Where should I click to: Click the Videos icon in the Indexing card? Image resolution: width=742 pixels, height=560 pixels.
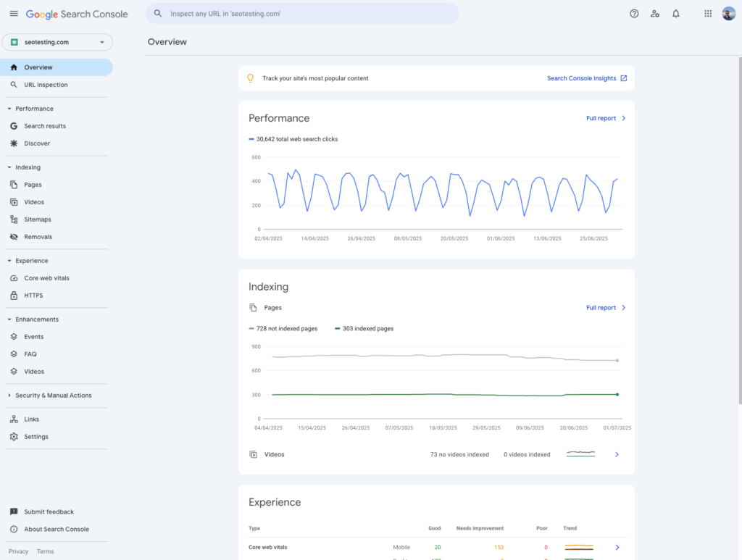[253, 454]
